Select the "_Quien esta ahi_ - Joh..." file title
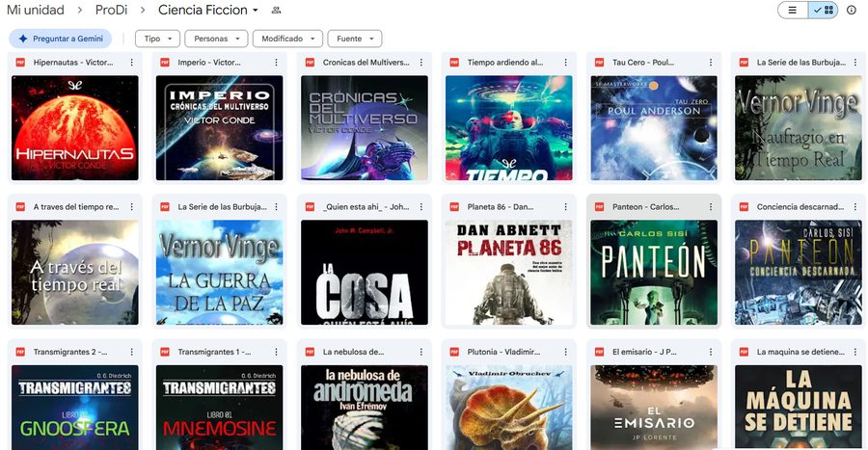868x450 pixels. pos(366,207)
